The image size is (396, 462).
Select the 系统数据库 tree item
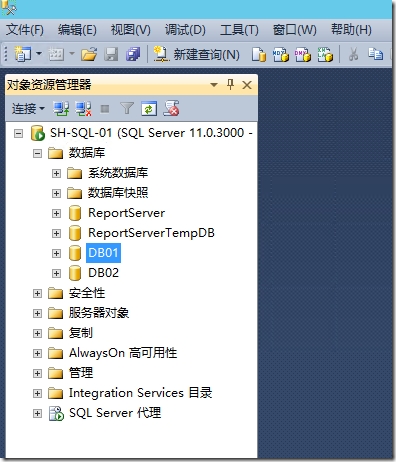click(x=118, y=173)
